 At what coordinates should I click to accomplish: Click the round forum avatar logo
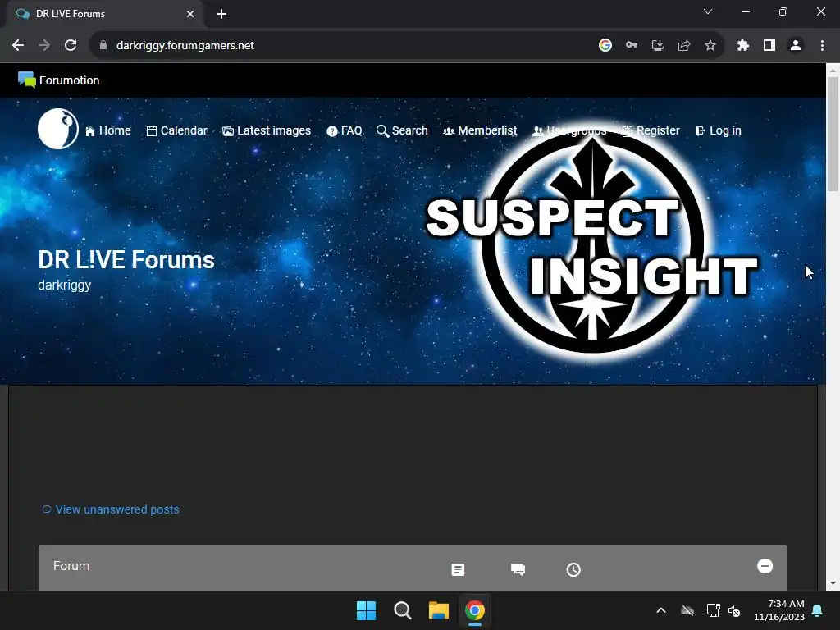58,129
